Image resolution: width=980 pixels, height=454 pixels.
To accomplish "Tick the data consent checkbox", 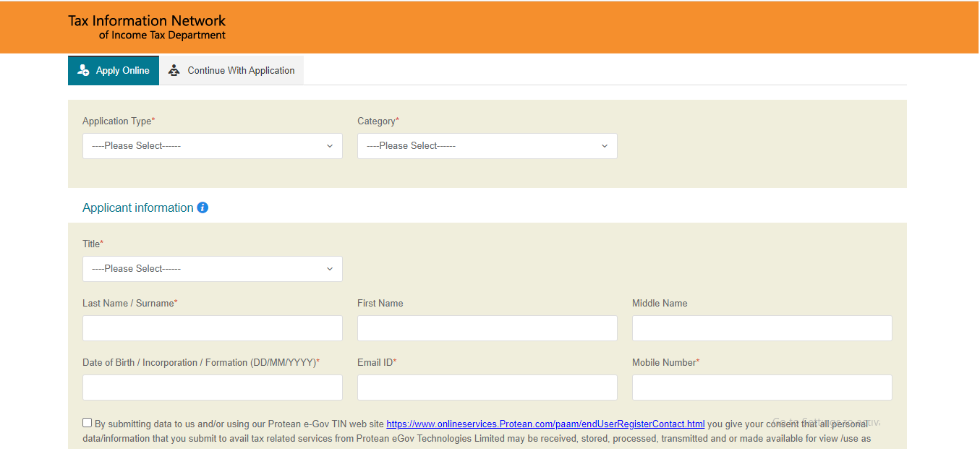I will tap(88, 423).
